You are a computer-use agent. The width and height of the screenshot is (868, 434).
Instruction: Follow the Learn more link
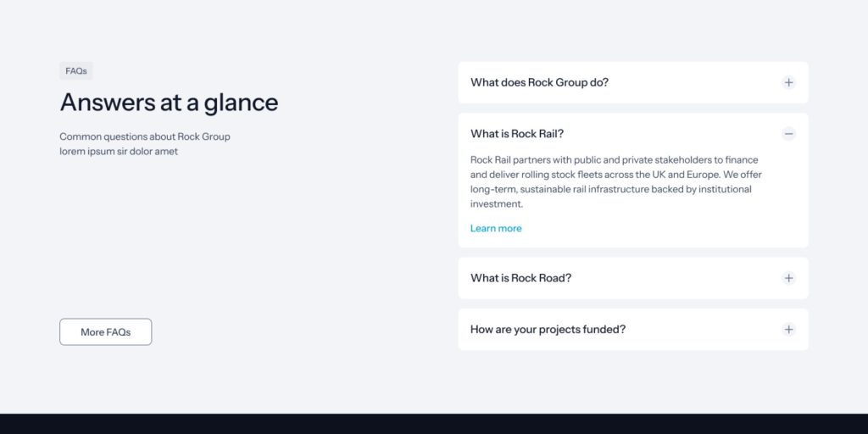[496, 228]
